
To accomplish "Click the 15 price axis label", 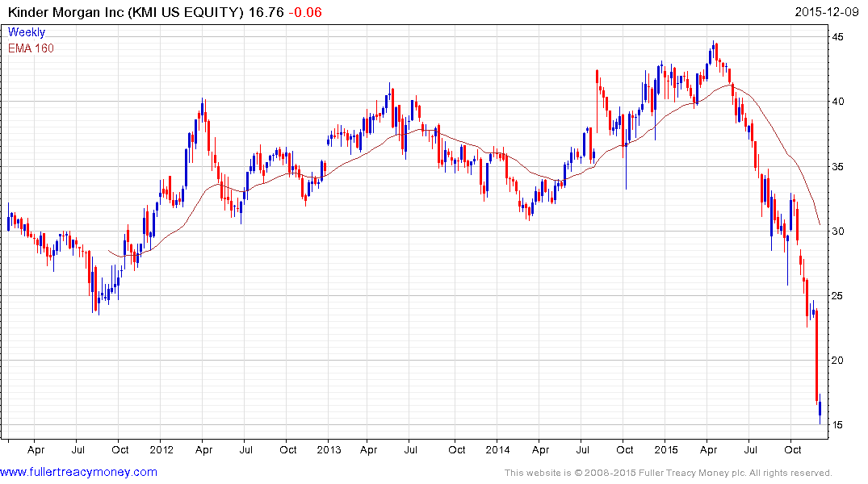I will [838, 425].
